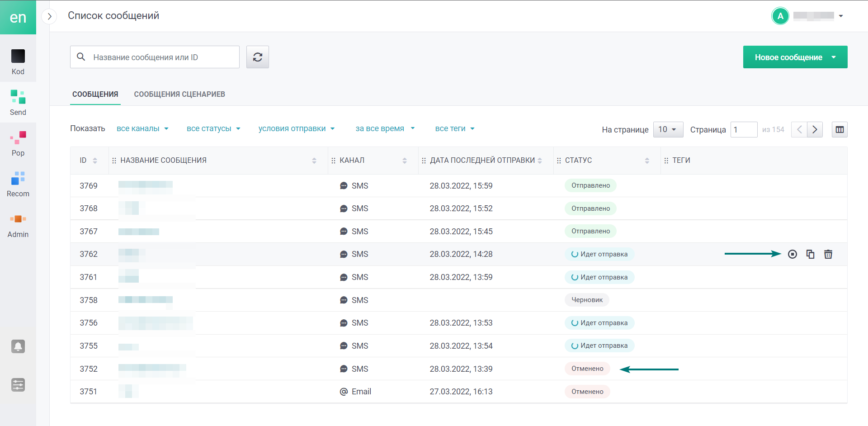The height and width of the screenshot is (426, 868).
Task: Open the Pop module in sidebar
Action: [x=18, y=143]
